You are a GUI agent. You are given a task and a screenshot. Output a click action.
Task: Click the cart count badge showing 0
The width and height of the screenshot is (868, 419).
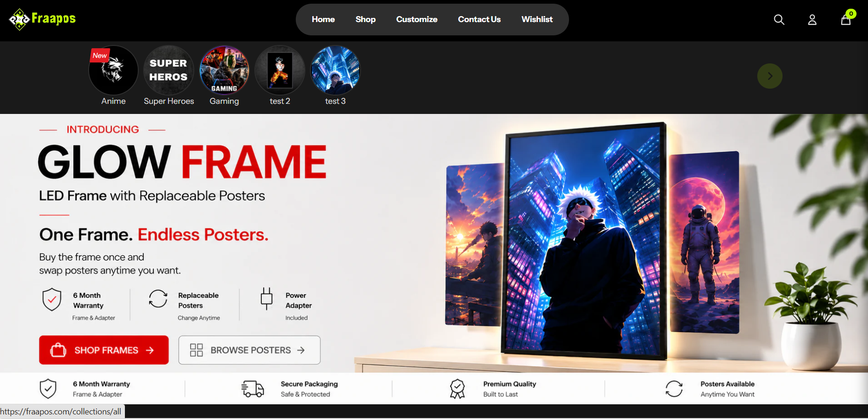(x=851, y=14)
